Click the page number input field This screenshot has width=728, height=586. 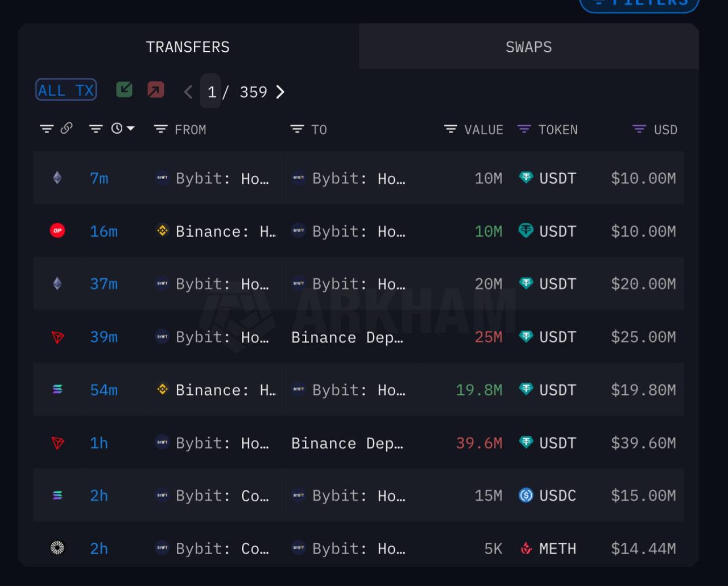coord(211,91)
